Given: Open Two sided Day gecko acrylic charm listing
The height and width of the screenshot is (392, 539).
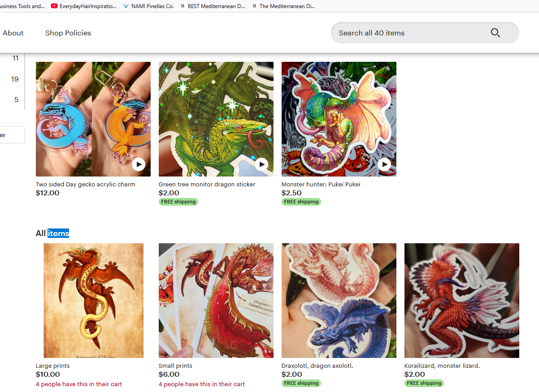Looking at the screenshot, I should 86,184.
